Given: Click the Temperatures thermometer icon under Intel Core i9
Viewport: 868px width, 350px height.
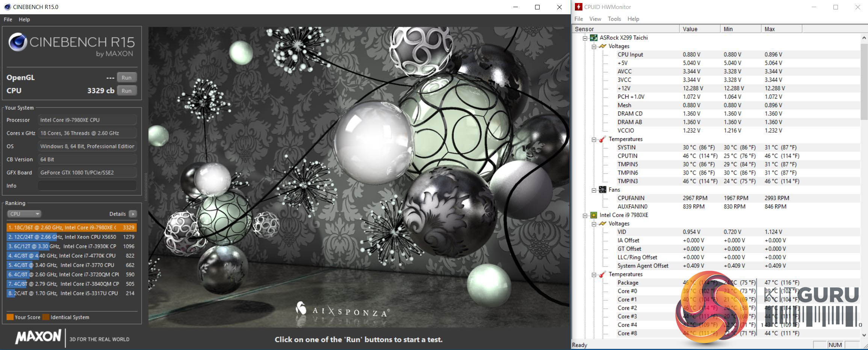Looking at the screenshot, I should pos(603,274).
